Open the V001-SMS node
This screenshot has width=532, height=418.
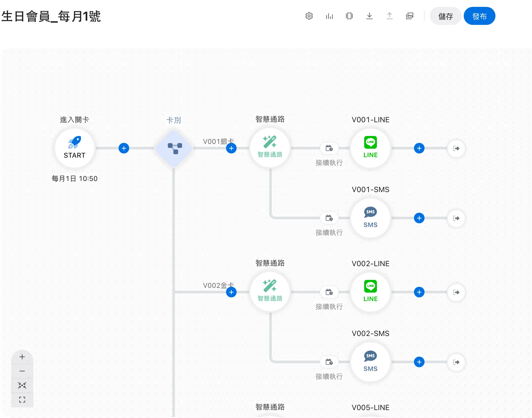pyautogui.click(x=371, y=218)
